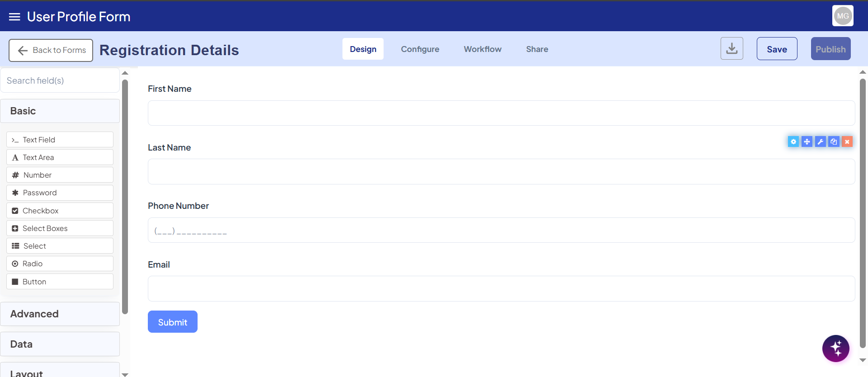Image resolution: width=868 pixels, height=377 pixels.
Task: Copy the Last Name field component
Action: 834,142
